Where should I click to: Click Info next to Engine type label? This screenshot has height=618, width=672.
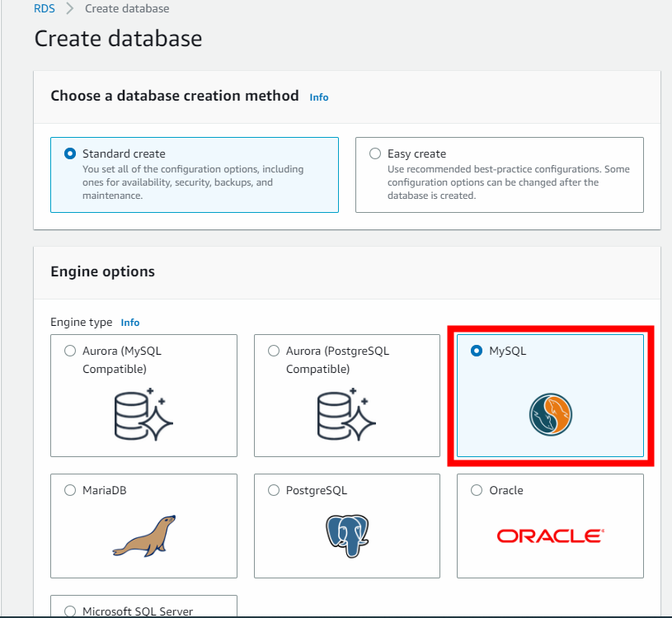click(x=129, y=322)
